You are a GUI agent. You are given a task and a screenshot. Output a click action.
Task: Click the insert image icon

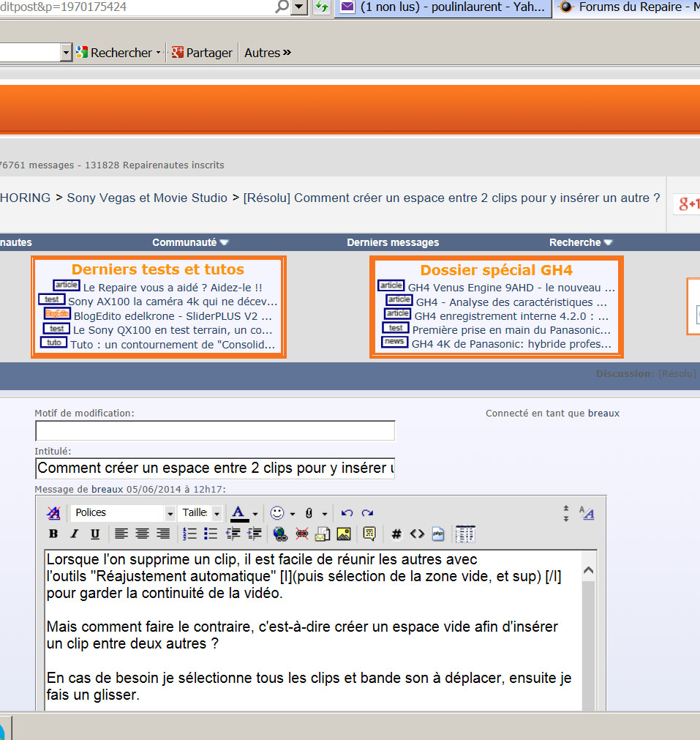[x=343, y=534]
